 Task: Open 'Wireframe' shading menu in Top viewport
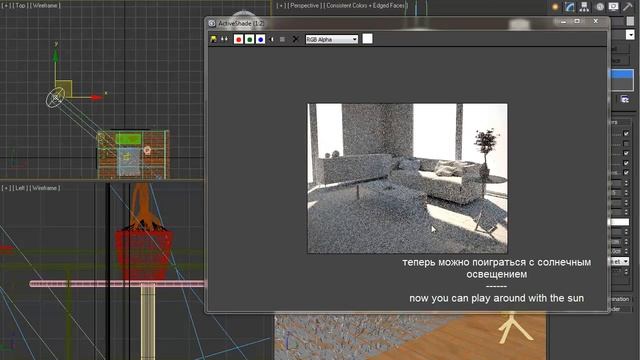(x=45, y=6)
